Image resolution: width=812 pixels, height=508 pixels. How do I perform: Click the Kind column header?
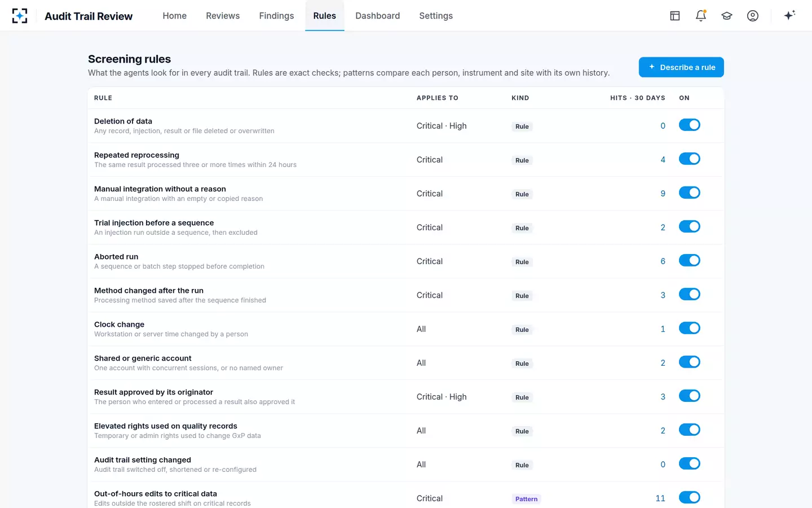[520, 98]
